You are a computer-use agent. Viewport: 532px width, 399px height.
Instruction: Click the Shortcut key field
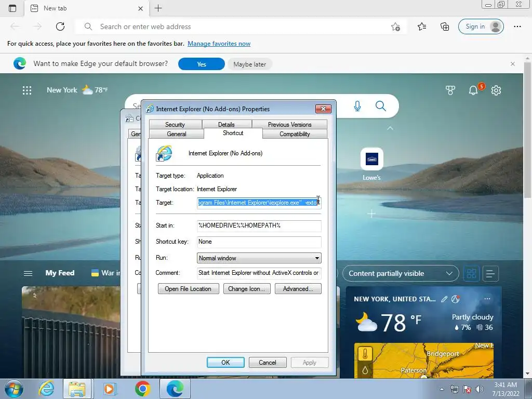coord(259,242)
